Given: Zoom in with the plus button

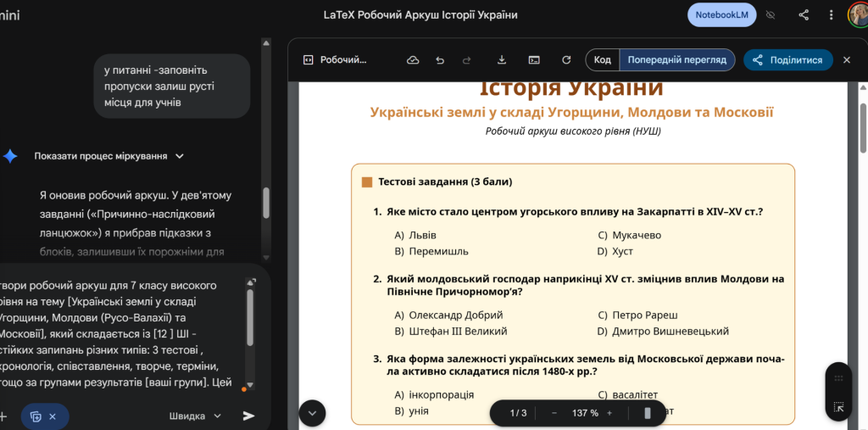Looking at the screenshot, I should 632,413.
